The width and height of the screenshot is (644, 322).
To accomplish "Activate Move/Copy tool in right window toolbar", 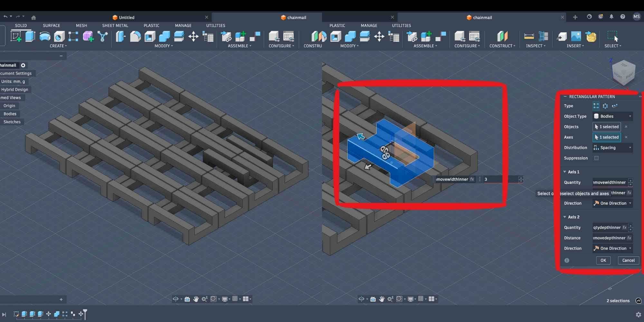I will click(x=379, y=36).
